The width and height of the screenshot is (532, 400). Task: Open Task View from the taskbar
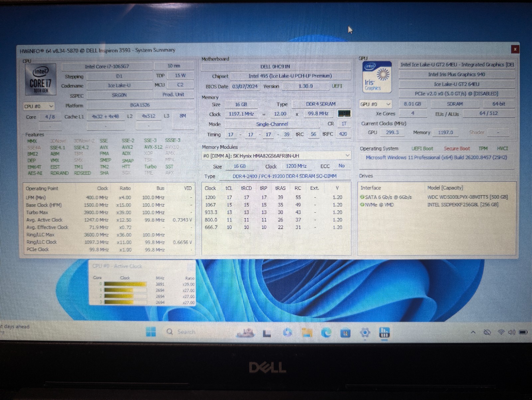click(267, 333)
